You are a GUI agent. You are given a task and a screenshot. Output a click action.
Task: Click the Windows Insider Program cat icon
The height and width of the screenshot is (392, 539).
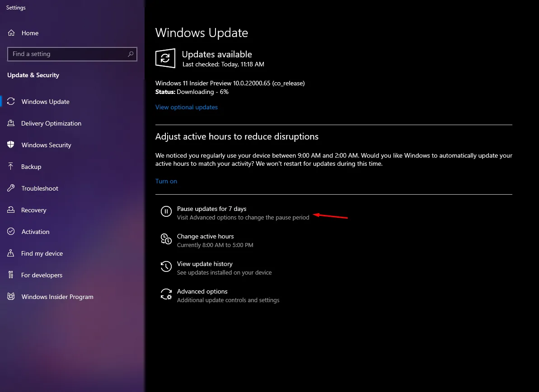pyautogui.click(x=11, y=296)
